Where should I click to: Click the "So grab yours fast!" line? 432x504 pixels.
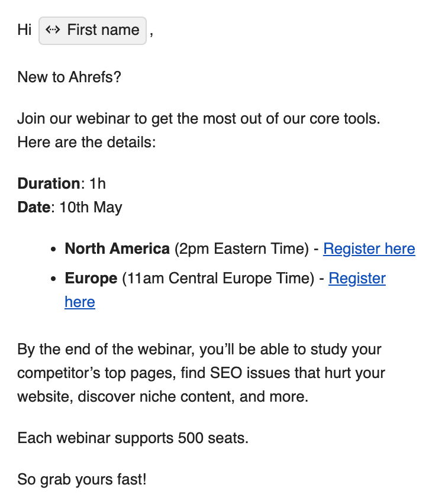82,480
